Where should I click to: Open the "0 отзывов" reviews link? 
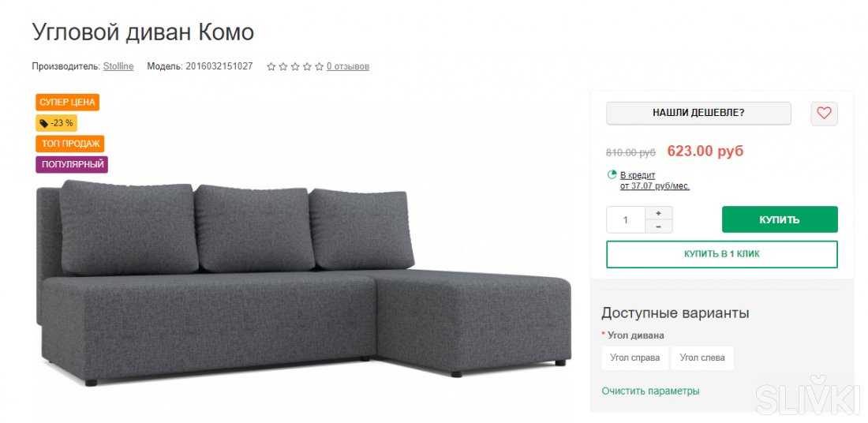click(348, 67)
